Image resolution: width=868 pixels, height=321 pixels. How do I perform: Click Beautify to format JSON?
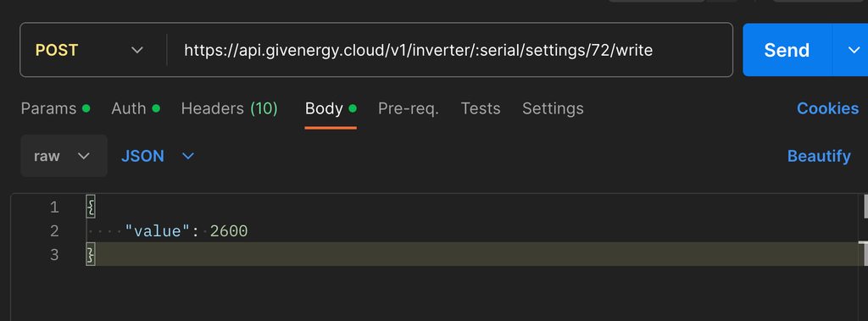click(819, 156)
